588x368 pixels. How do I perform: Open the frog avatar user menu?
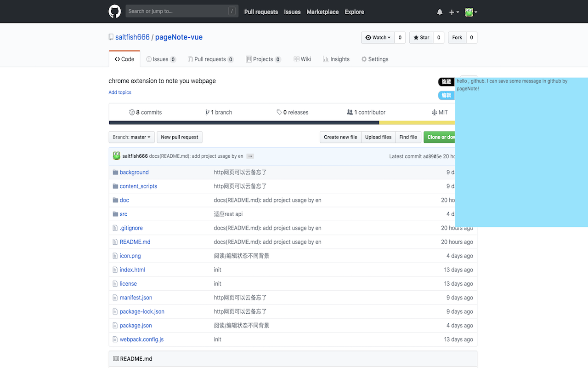[x=471, y=12]
